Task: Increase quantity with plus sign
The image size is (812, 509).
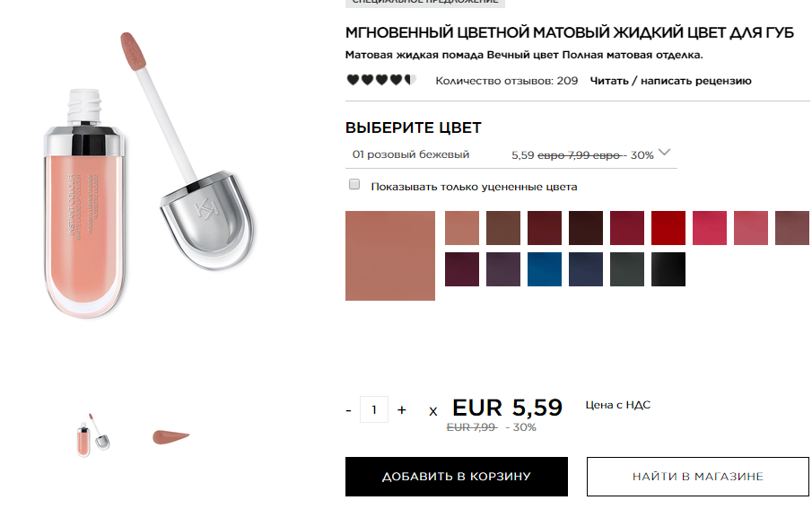Action: click(x=401, y=410)
